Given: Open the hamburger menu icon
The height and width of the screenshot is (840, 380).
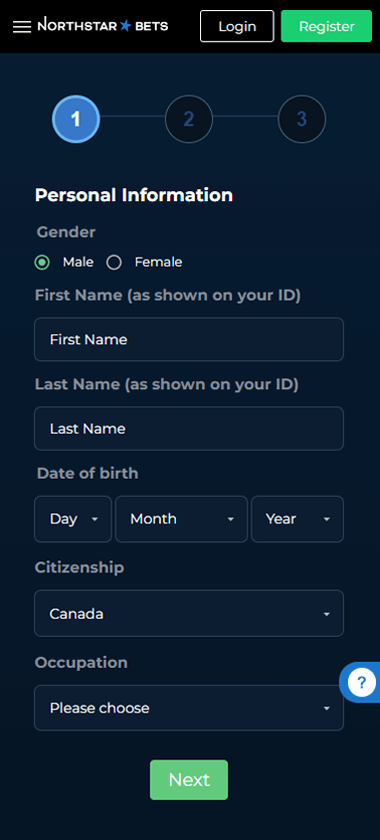Looking at the screenshot, I should coord(22,27).
